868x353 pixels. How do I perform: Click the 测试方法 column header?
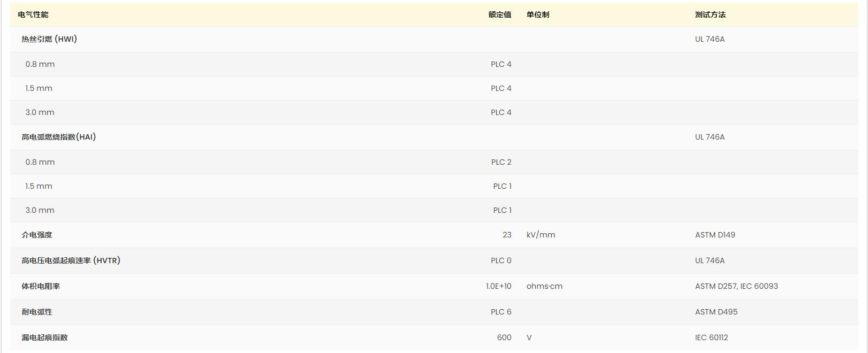710,15
